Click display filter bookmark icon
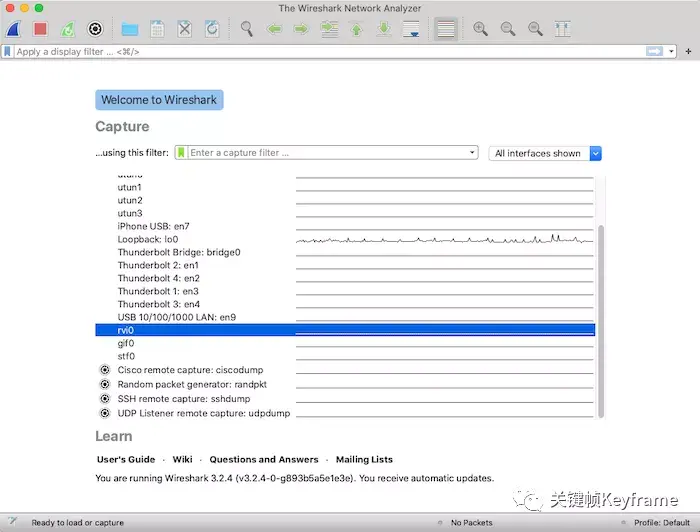The image size is (700, 532). pos(8,52)
